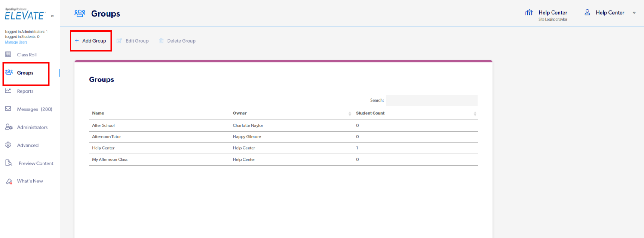Click the Groups icon in page header
644x238 pixels.
80,13
